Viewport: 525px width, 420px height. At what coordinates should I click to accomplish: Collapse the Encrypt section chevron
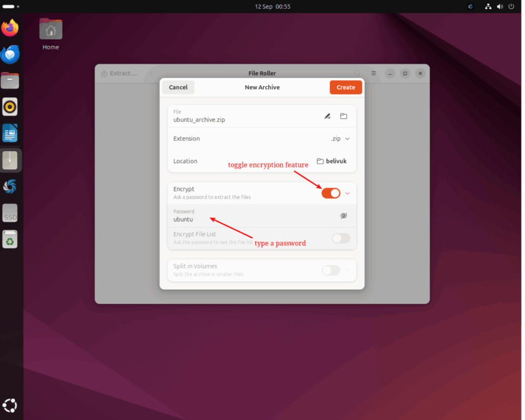348,193
